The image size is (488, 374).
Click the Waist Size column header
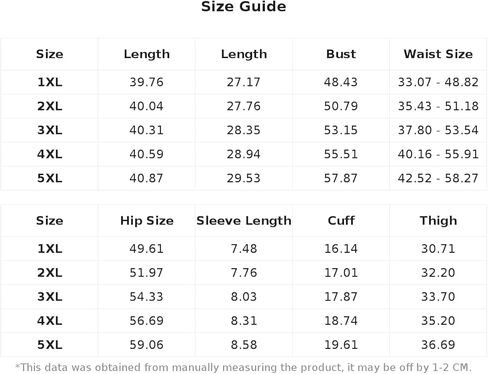coord(438,54)
